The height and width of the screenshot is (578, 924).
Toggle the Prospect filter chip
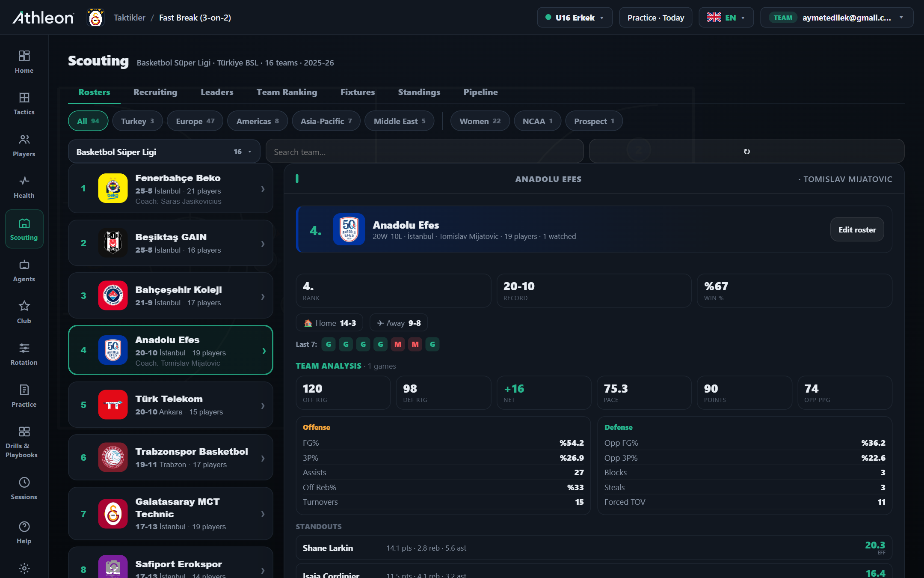(594, 121)
